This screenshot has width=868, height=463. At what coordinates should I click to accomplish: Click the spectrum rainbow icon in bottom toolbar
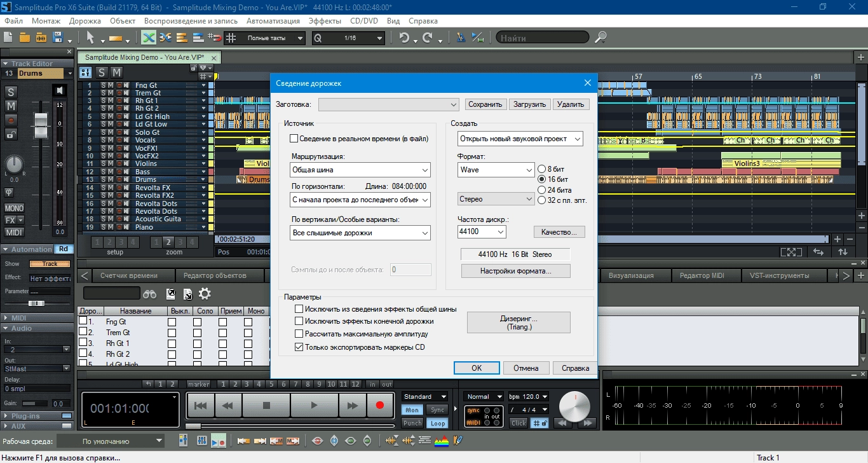pyautogui.click(x=442, y=440)
